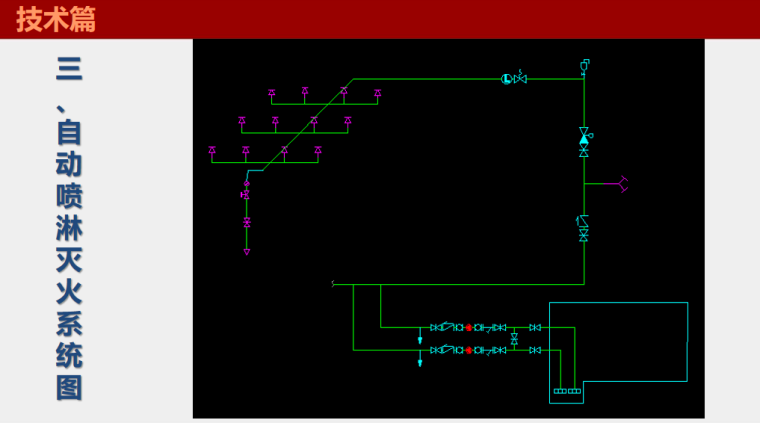This screenshot has width=760, height=423.
Task: Click the 技术篇 header title
Action: (56, 19)
